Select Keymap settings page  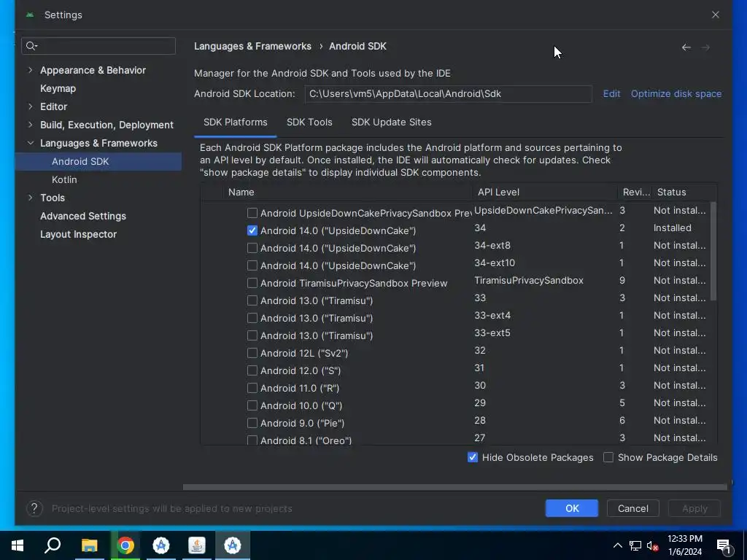(x=58, y=88)
